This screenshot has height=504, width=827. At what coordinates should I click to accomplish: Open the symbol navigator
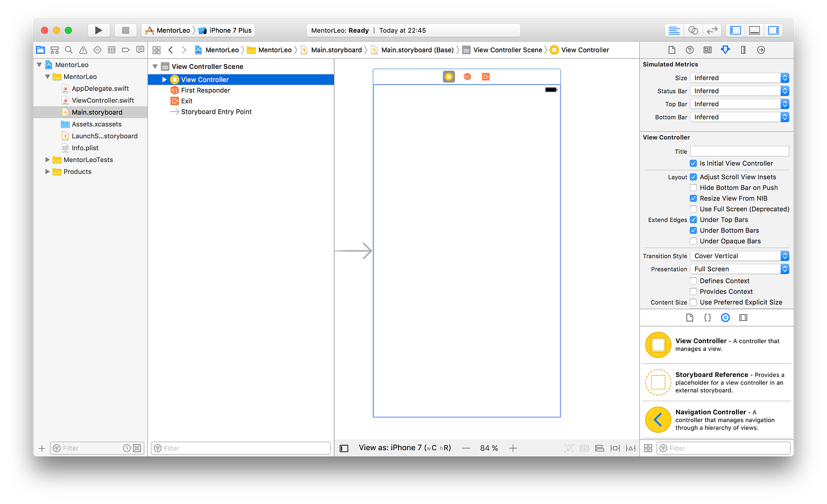tap(54, 50)
